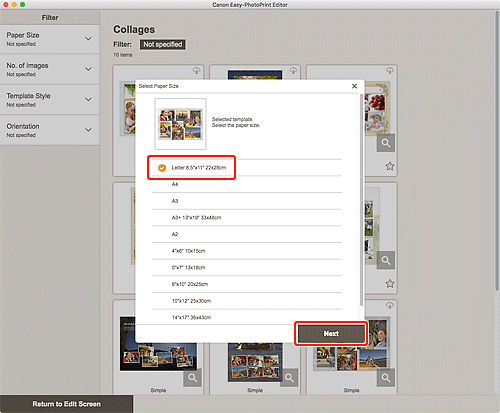Click the Not specified filter tag

click(163, 44)
